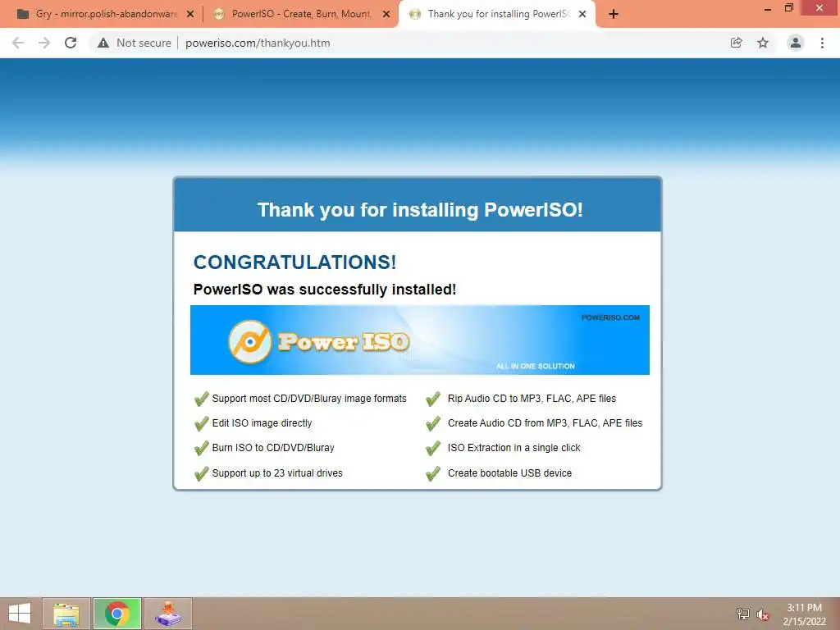Click the muted volume tray icon
840x630 pixels.
(x=762, y=614)
